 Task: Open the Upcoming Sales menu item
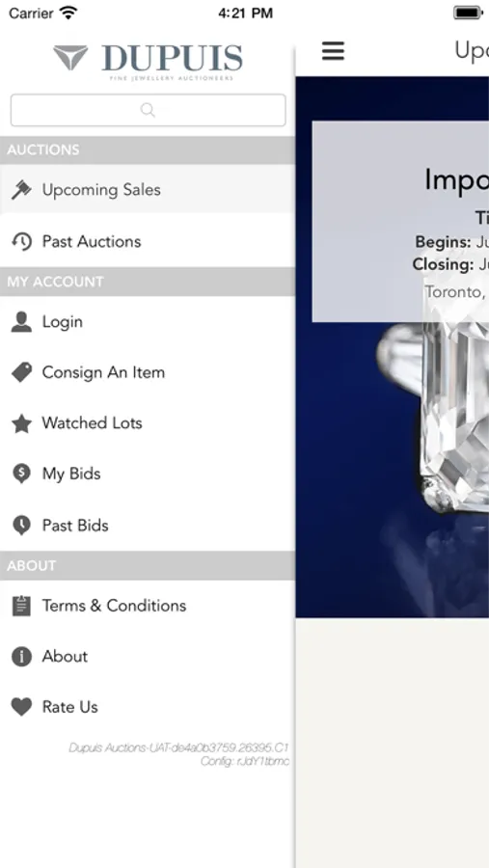click(148, 189)
